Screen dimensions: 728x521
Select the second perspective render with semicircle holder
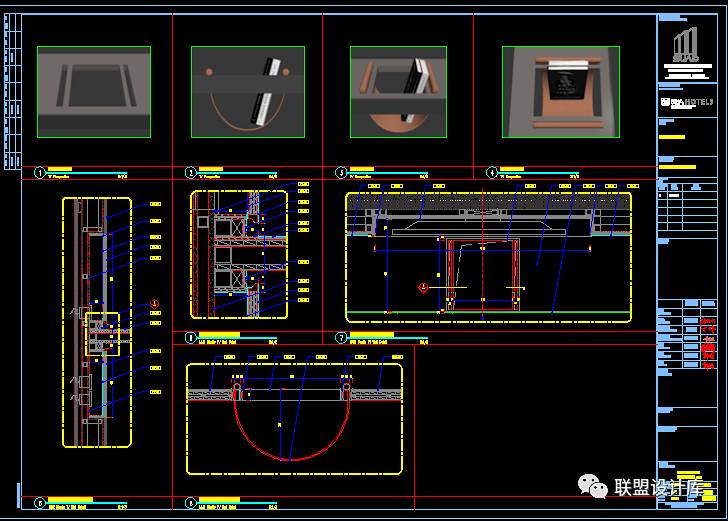248,91
